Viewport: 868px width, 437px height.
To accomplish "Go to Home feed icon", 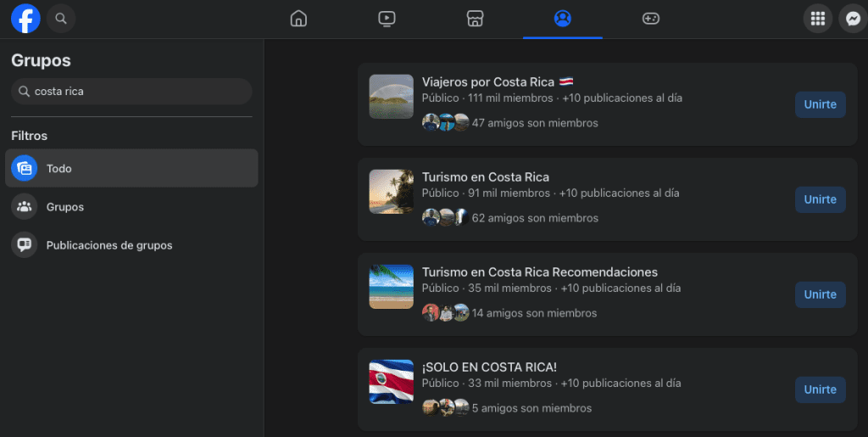I will [298, 19].
